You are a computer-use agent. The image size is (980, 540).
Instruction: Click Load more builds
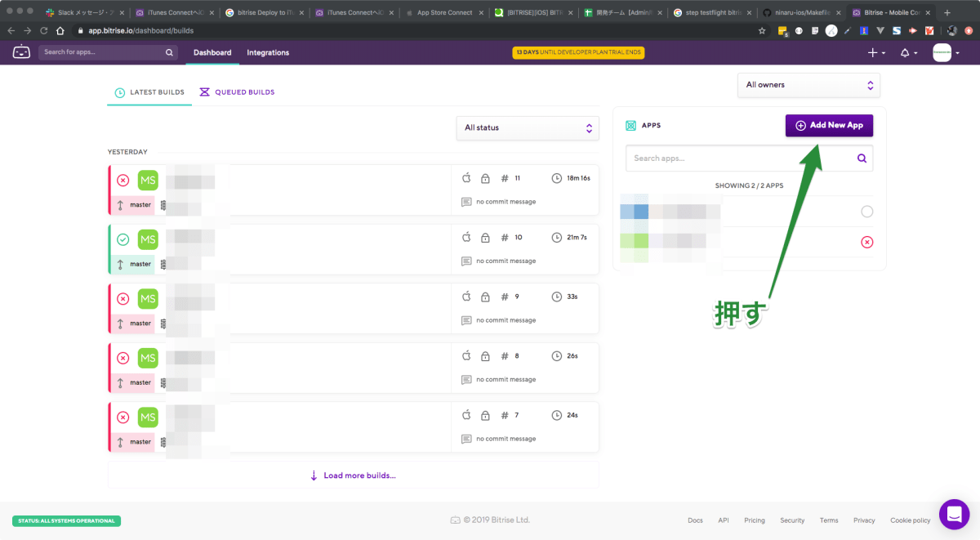353,475
